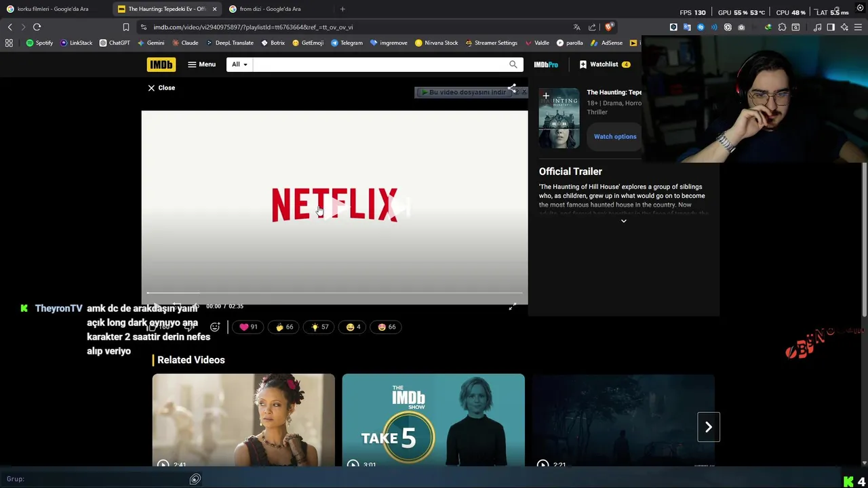
Task: Click the translate page icon in address bar
Action: 576,27
